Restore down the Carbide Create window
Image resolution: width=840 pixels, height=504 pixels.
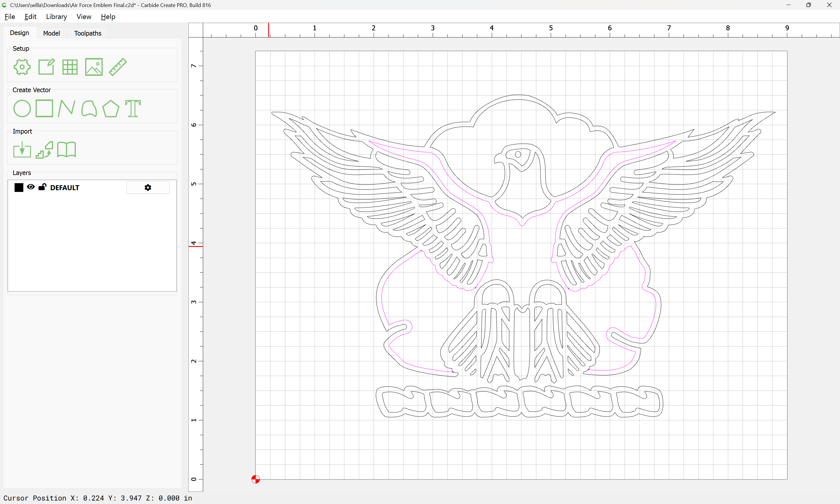[809, 5]
